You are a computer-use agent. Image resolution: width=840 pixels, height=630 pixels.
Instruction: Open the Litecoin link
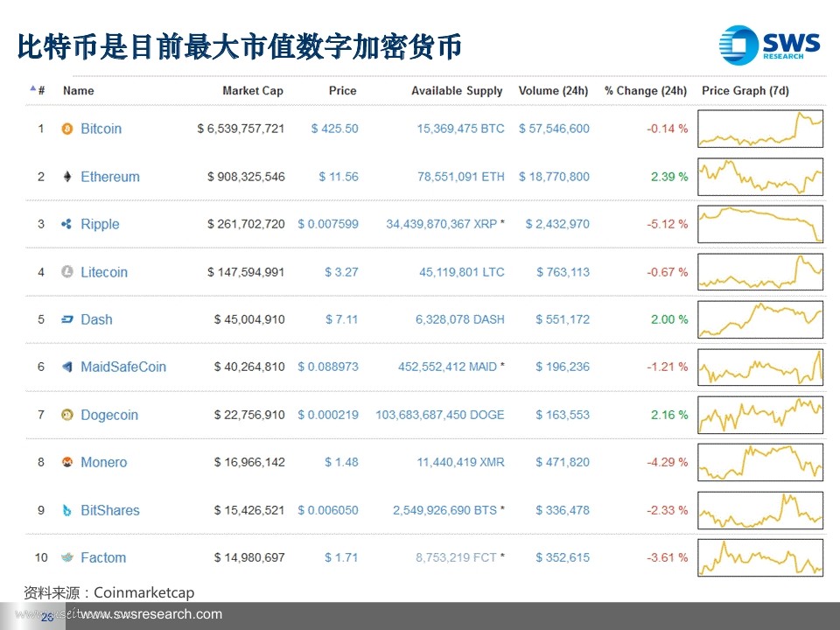[104, 272]
